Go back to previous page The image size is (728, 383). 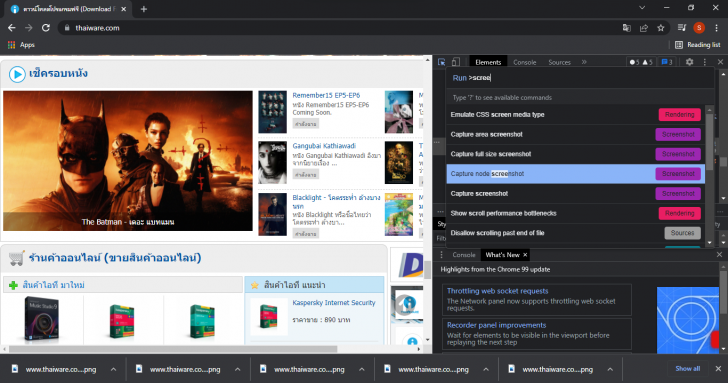point(12,28)
